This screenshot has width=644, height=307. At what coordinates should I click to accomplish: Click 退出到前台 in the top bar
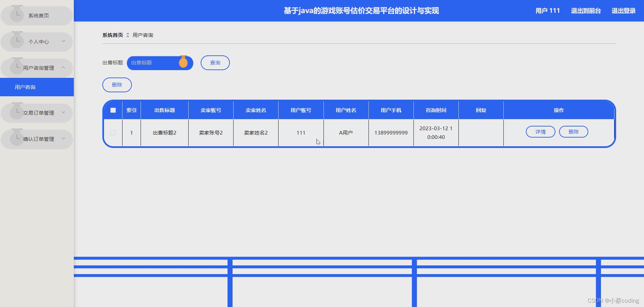click(586, 11)
